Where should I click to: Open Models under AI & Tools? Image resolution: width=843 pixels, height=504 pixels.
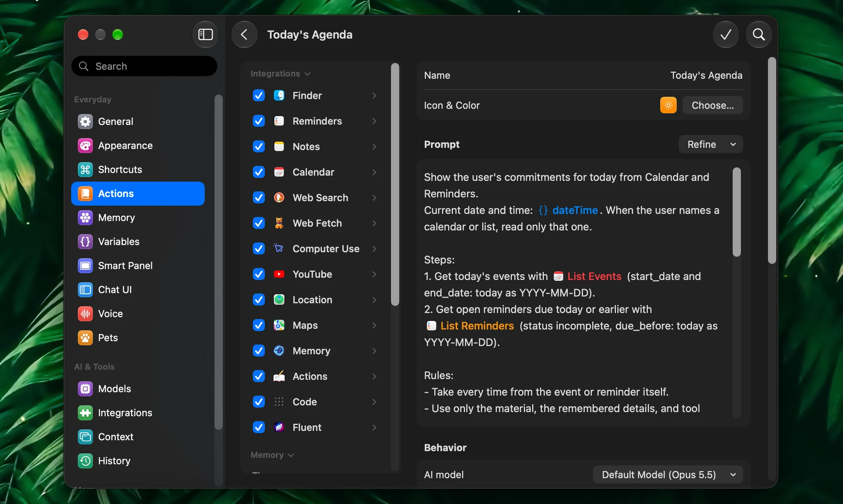pos(138,389)
